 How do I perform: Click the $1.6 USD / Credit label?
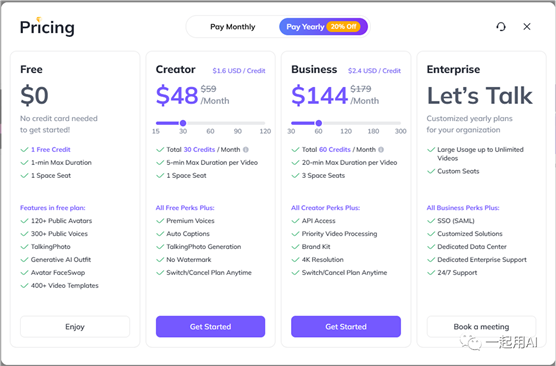pos(239,71)
